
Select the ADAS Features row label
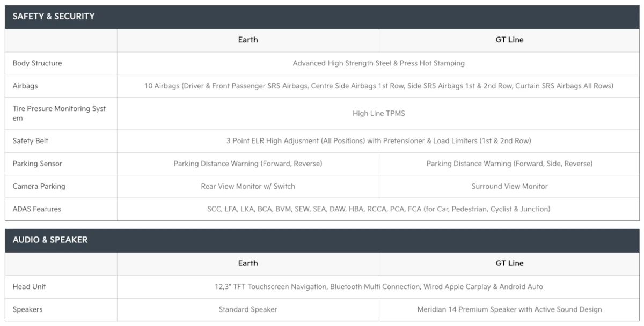(37, 209)
